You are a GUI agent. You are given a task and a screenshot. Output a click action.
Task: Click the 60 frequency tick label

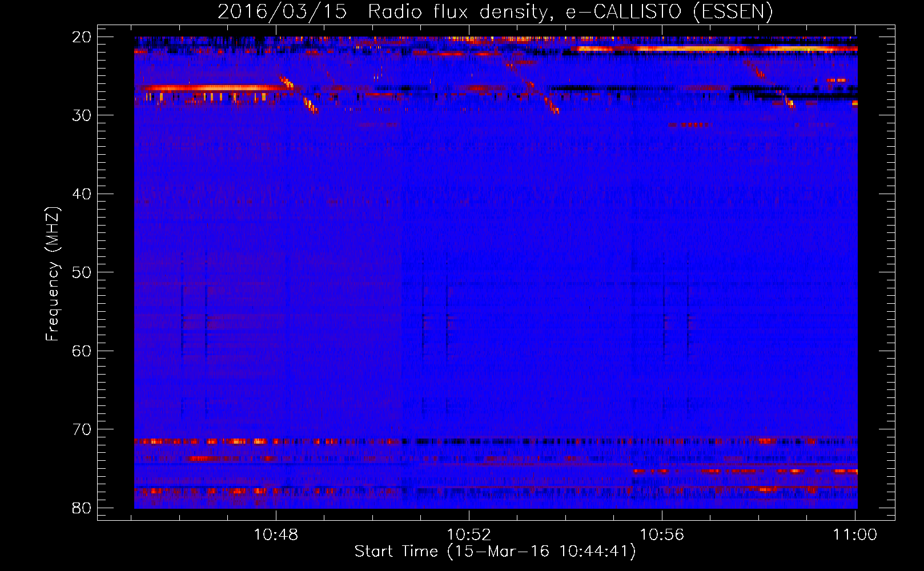click(82, 351)
